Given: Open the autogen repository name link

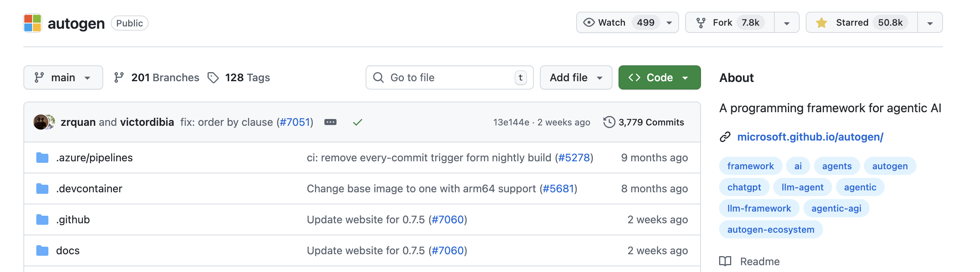Looking at the screenshot, I should (x=76, y=23).
